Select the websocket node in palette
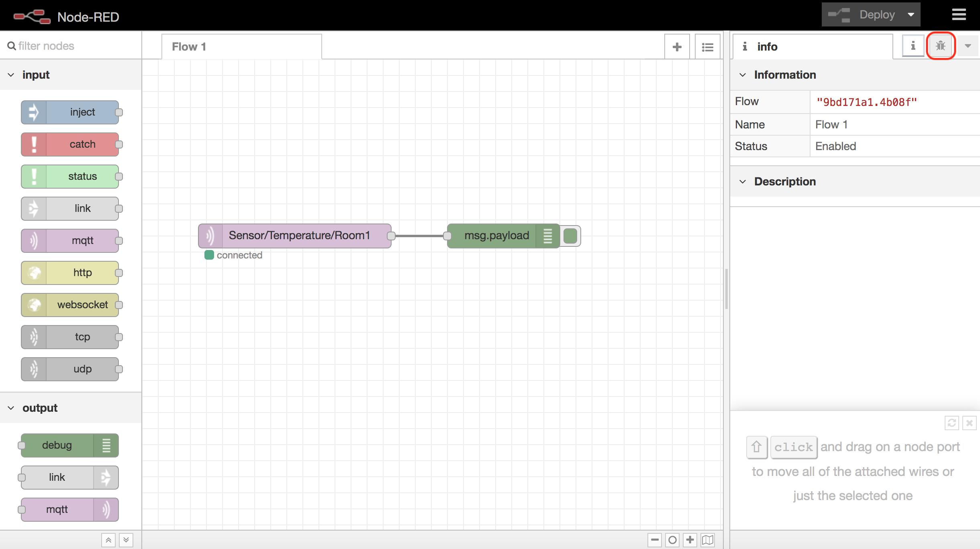This screenshot has width=980, height=549. point(70,305)
